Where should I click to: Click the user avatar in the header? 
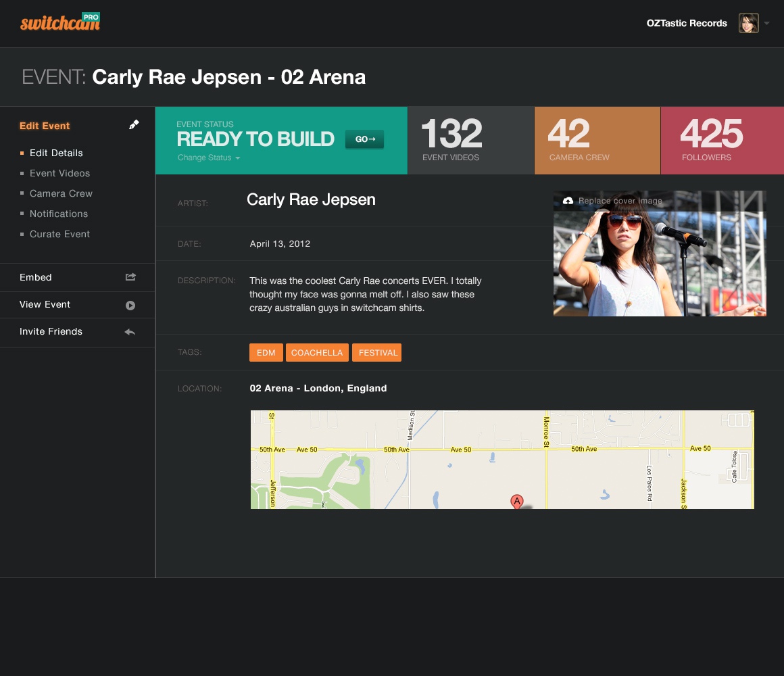tap(748, 23)
